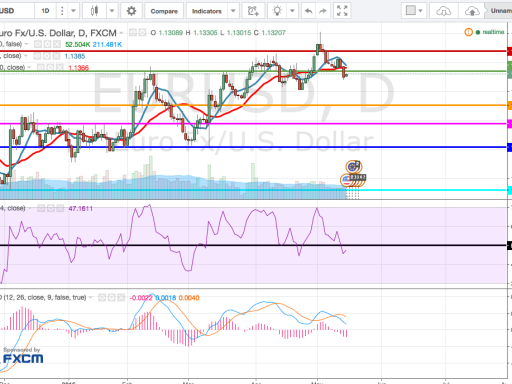Viewport: 512px width, 384px height.
Task: Open the candlestick chart style selector
Action: pos(95,11)
